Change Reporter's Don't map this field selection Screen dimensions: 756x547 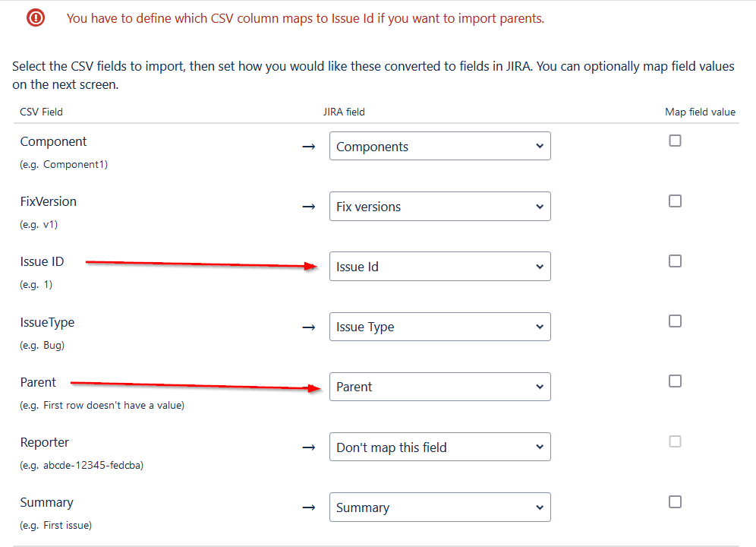(439, 447)
